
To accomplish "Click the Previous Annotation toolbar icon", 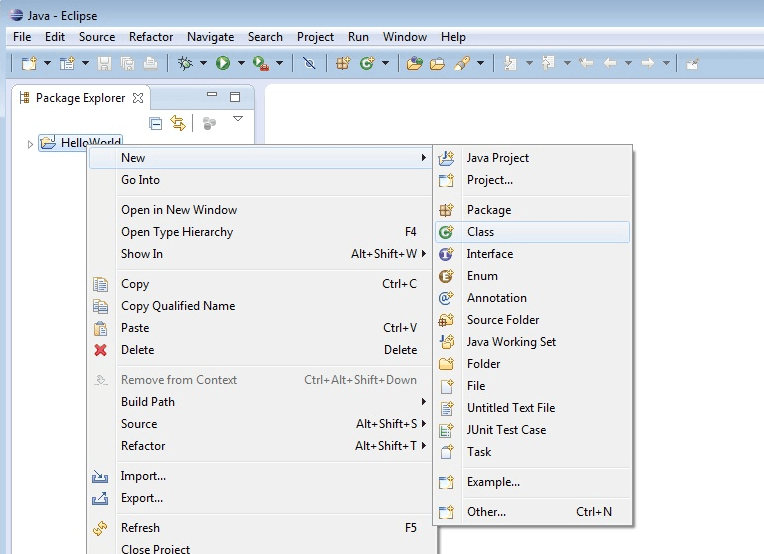I will point(549,63).
